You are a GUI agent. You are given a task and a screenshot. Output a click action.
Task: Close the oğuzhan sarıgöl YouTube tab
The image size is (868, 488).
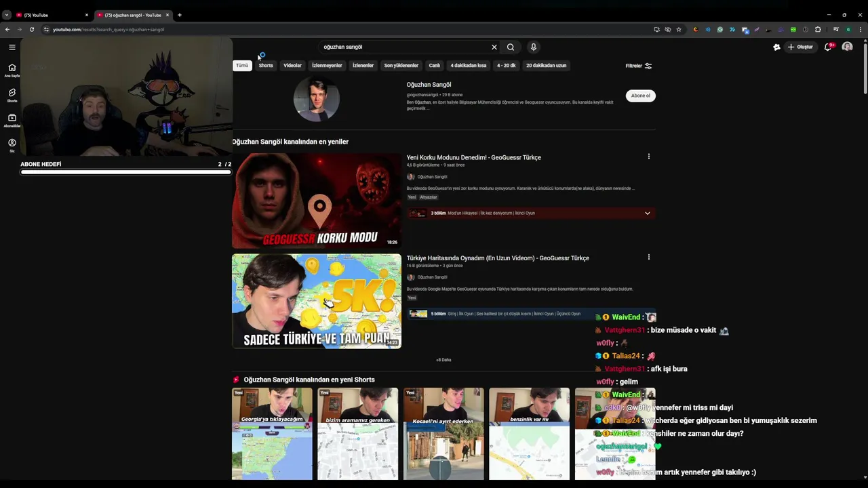click(x=167, y=15)
